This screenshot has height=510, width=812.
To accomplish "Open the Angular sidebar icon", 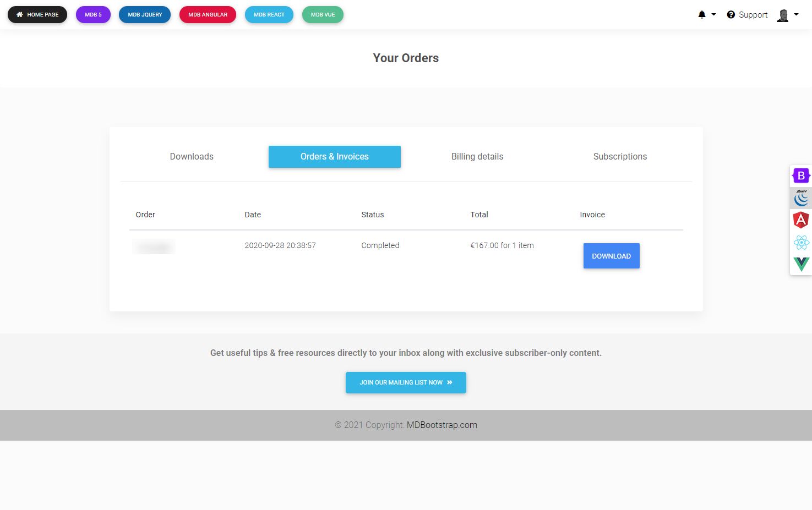I will point(801,220).
